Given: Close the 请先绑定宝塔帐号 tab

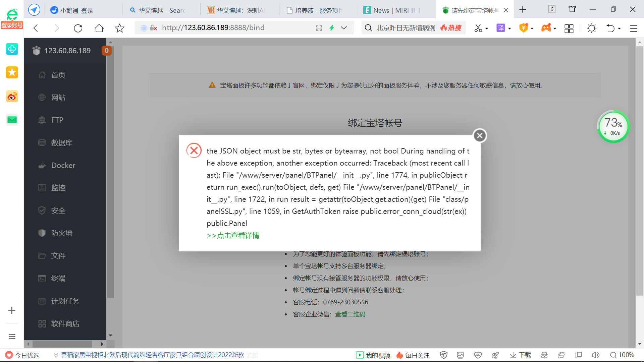Looking at the screenshot, I should (x=506, y=10).
